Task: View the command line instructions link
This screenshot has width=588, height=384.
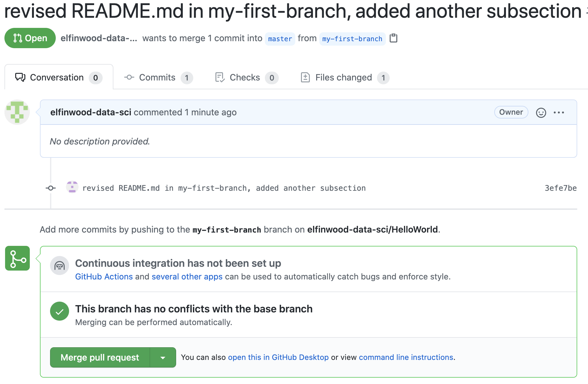Action: [406, 357]
